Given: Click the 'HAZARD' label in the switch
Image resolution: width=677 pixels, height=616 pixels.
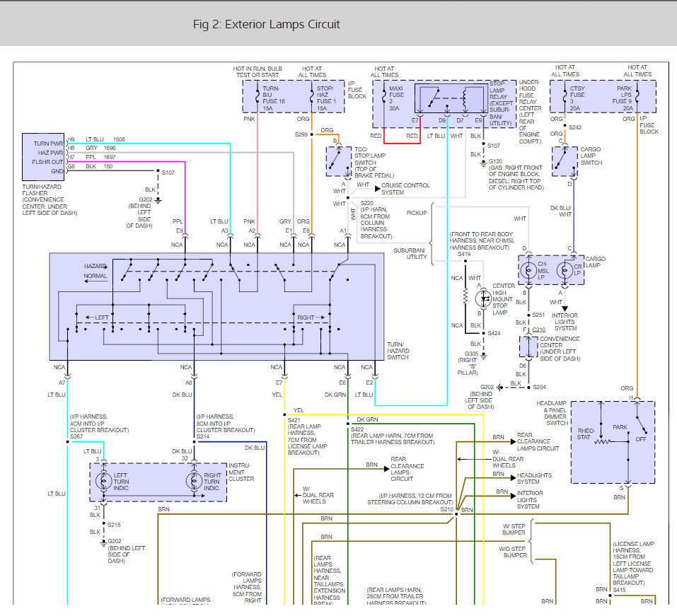Looking at the screenshot, I should [x=95, y=266].
